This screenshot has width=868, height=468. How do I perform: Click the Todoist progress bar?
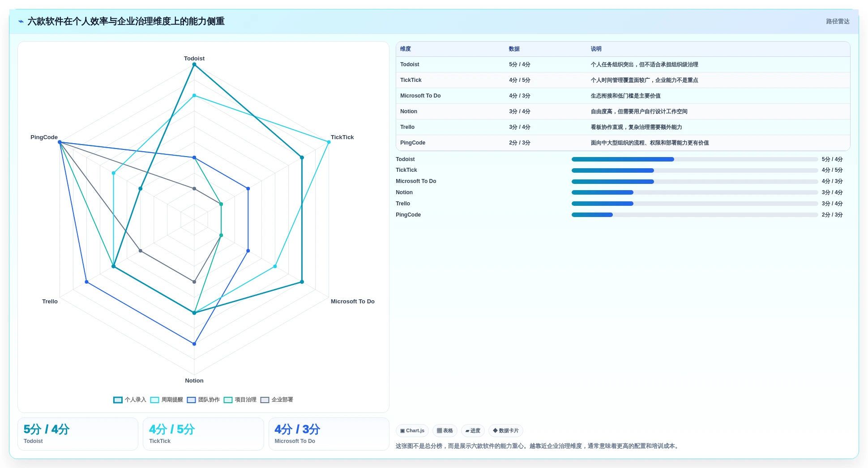point(695,159)
